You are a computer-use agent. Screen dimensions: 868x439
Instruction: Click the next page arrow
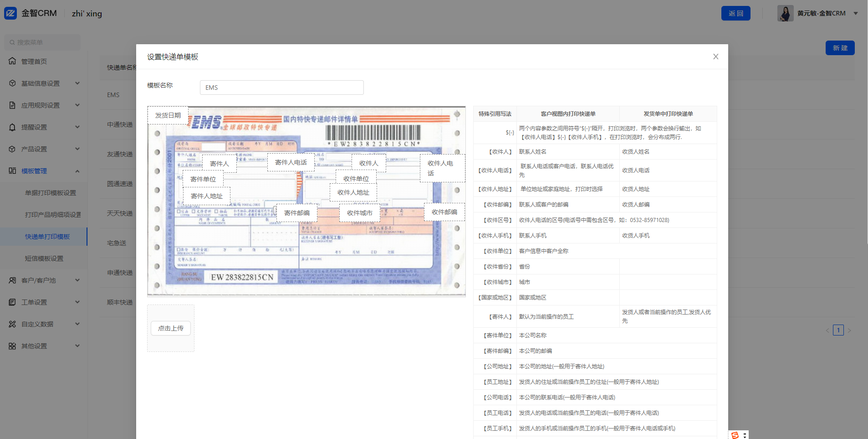pyautogui.click(x=849, y=330)
